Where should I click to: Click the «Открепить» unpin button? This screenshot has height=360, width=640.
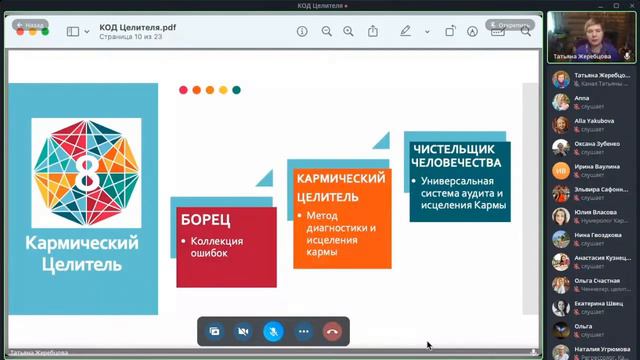(510, 25)
